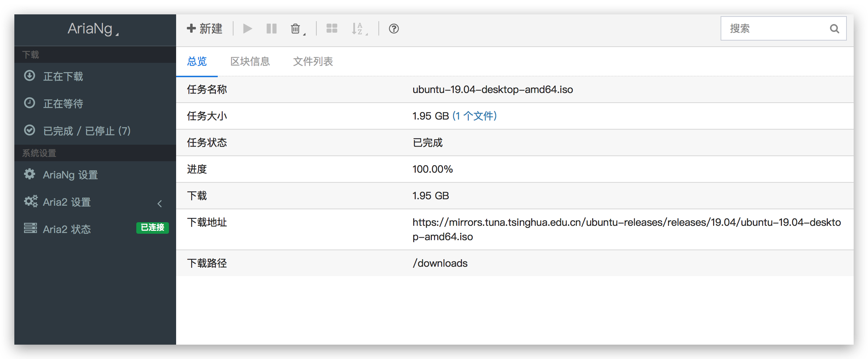Click the pause task icon
Viewport: 868px width, 359px height.
[272, 29]
